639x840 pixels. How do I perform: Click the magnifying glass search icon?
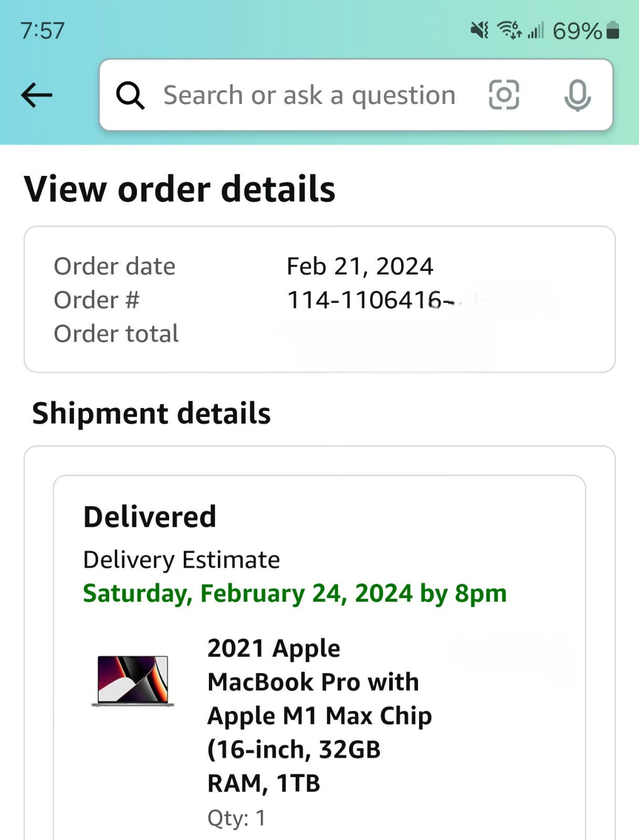tap(130, 95)
